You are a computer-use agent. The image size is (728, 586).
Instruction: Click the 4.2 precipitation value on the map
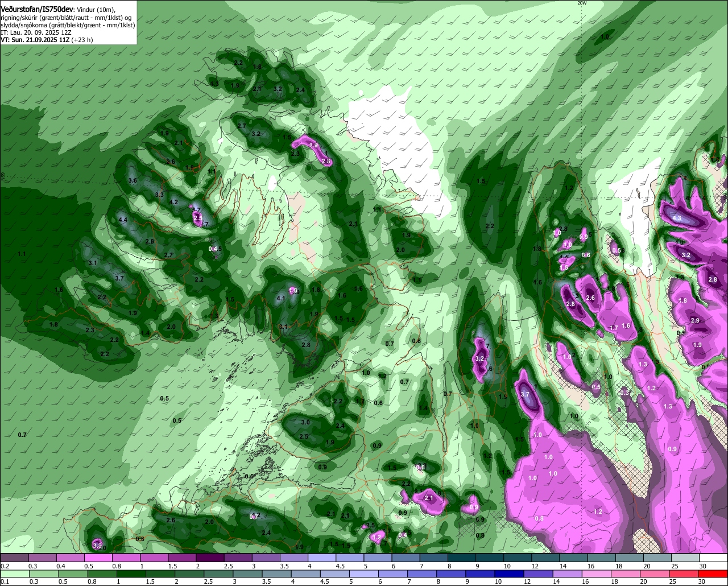174,202
